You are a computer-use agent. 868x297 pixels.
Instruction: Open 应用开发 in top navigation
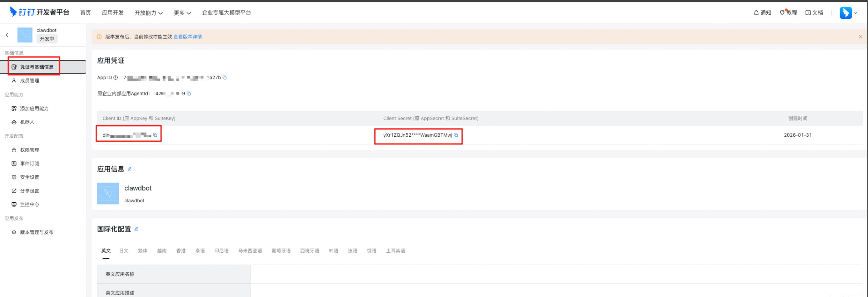113,13
